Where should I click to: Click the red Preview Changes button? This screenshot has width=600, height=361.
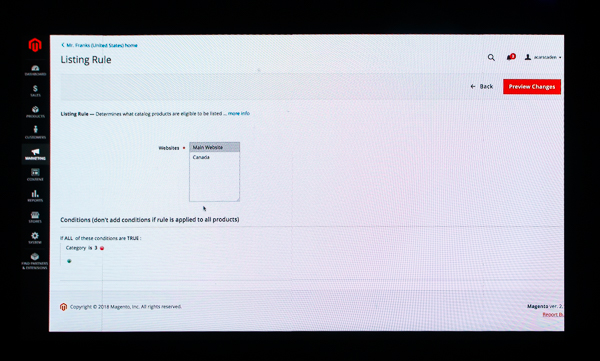pyautogui.click(x=532, y=87)
